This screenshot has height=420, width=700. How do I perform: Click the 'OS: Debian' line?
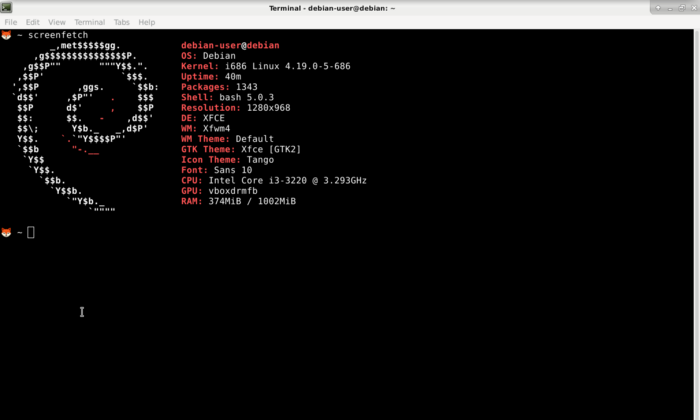pyautogui.click(x=208, y=56)
